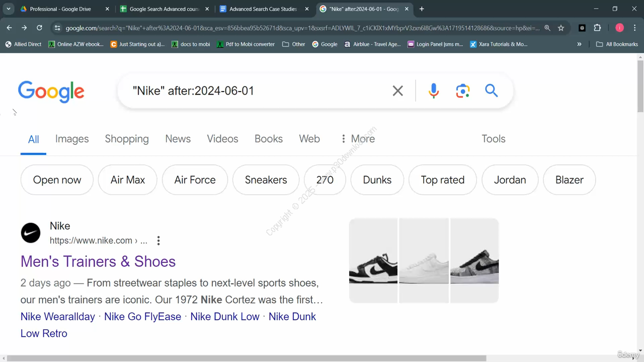Viewport: 644px width, 362px height.
Task: Open the Men's Trainers & Shoes result
Action: coord(98,261)
